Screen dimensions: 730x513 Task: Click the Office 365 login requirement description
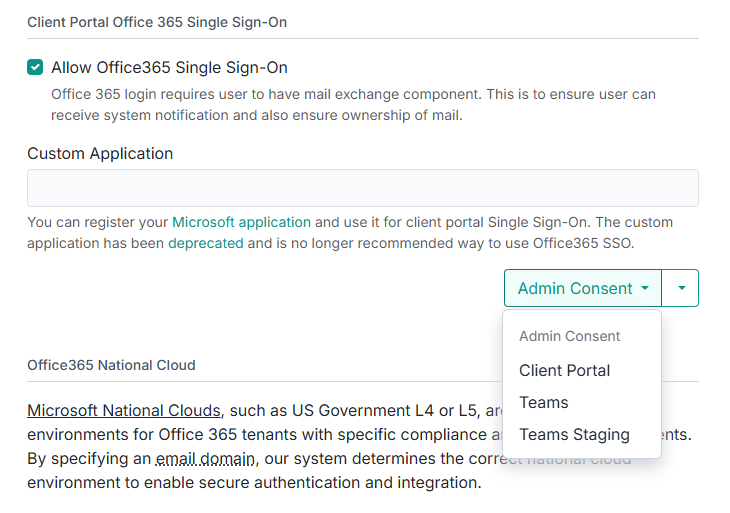pos(353,104)
